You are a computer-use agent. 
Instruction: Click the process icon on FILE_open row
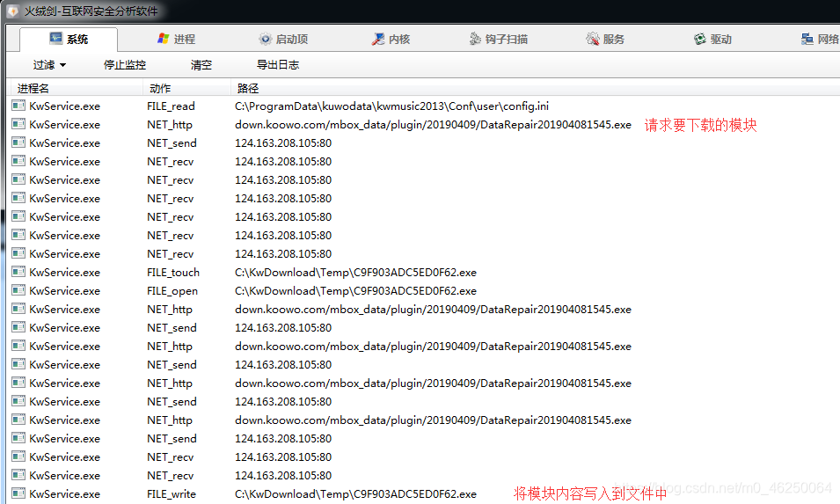coord(18,290)
